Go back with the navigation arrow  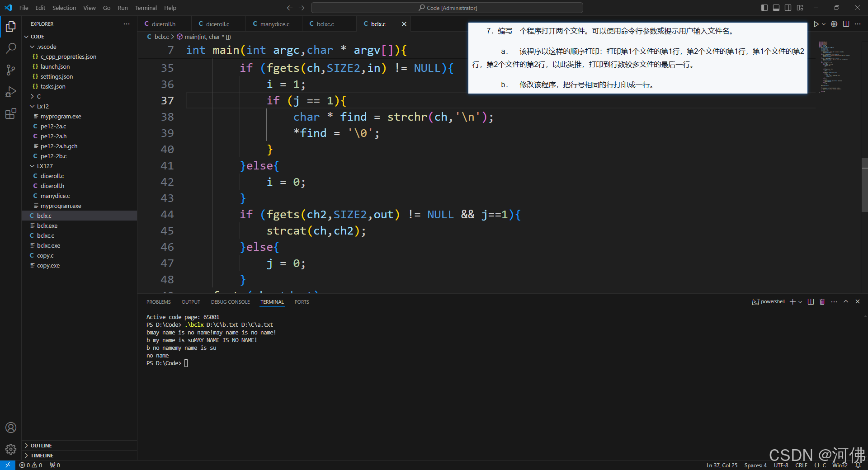point(290,8)
